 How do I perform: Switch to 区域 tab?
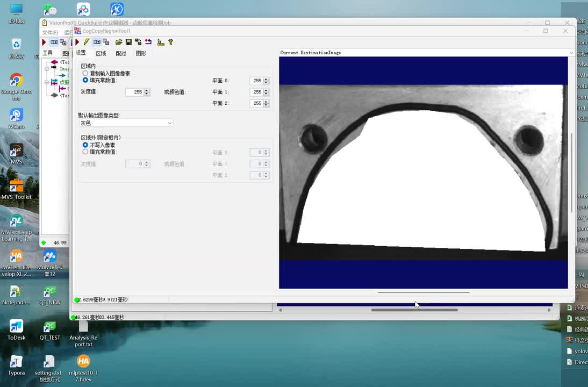point(101,53)
